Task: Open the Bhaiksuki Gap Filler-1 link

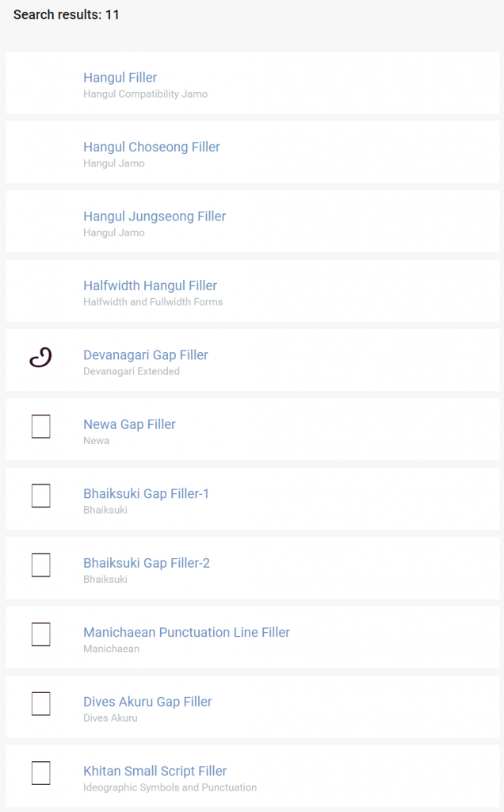Action: (146, 494)
